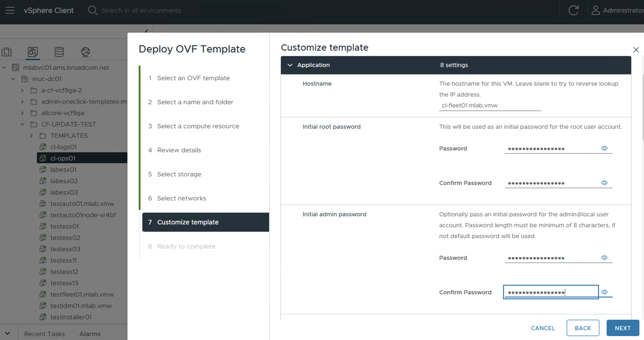Show the initial root Password text
The image size is (644, 340).
pos(604,148)
